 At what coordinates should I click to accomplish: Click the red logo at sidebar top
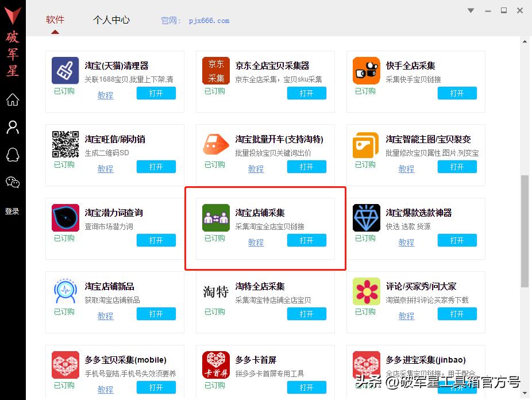coord(13,16)
